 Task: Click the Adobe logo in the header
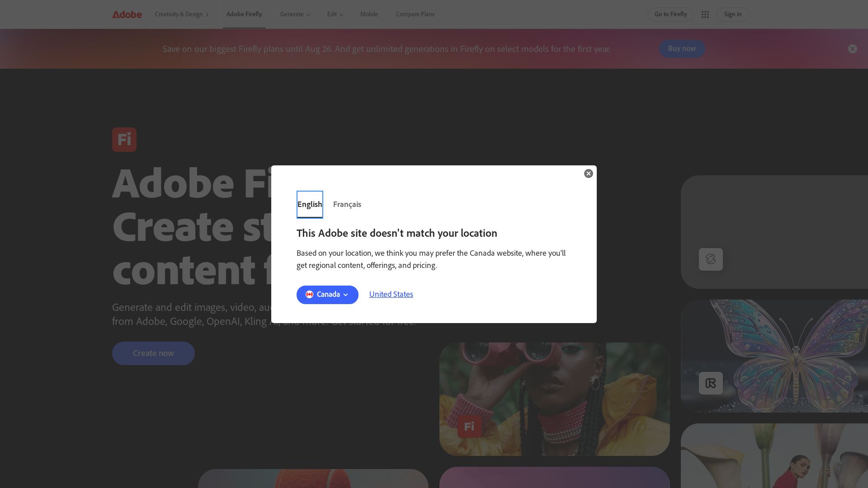click(x=127, y=14)
